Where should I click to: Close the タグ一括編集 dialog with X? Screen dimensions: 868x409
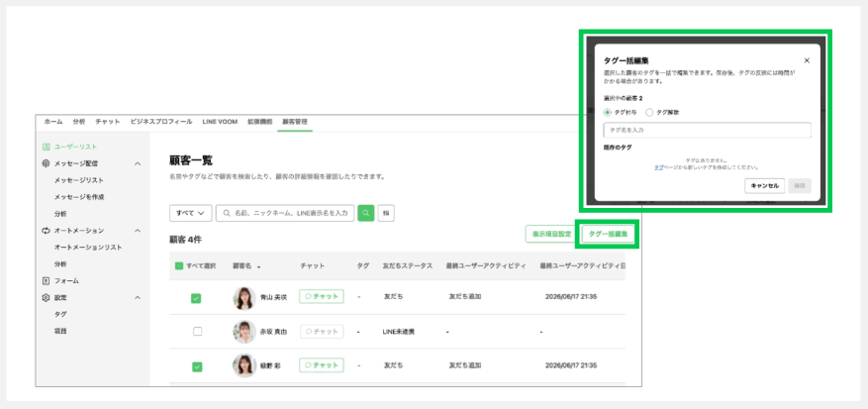point(807,60)
